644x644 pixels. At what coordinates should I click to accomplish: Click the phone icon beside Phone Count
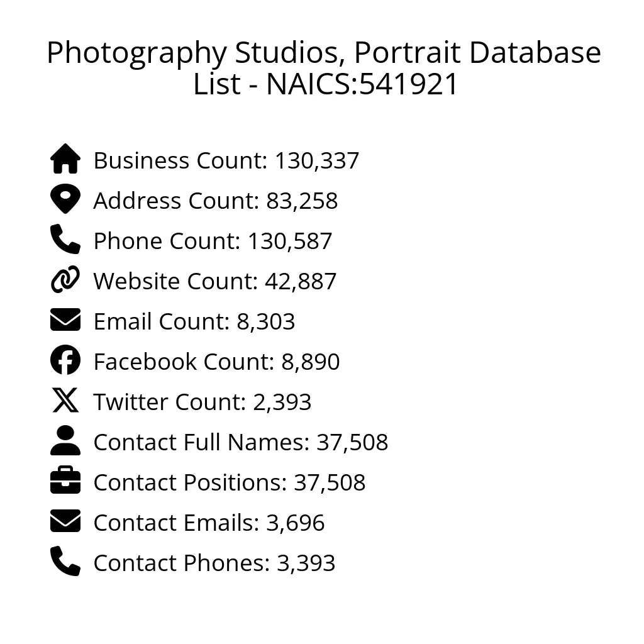65,240
